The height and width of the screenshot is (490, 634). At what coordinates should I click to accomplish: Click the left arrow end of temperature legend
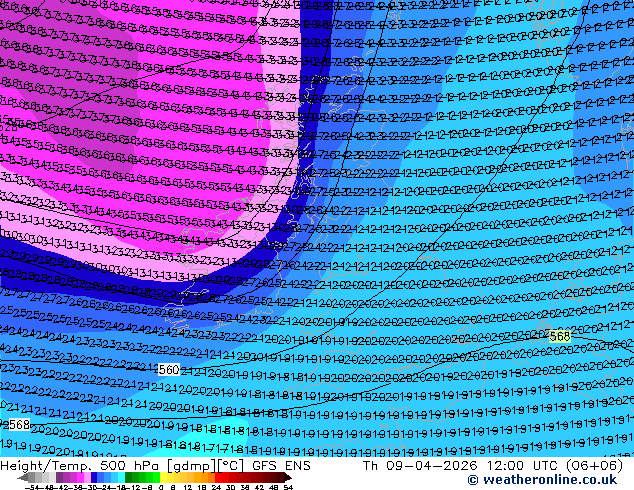(x=22, y=477)
